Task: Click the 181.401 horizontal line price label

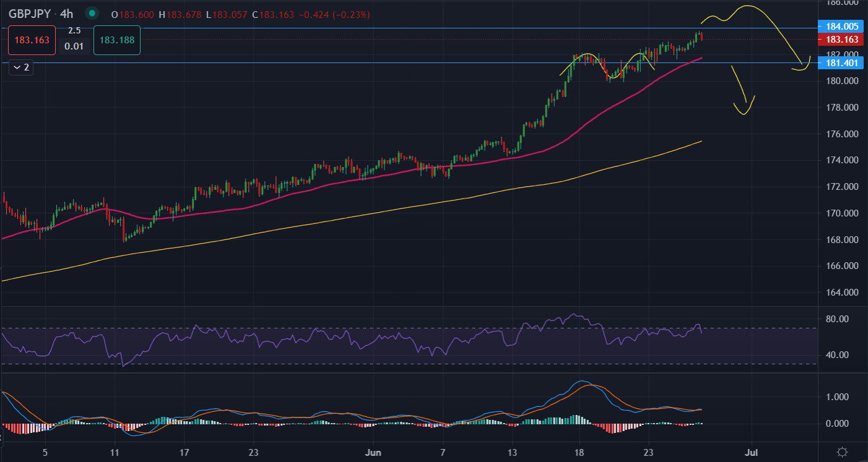Action: pyautogui.click(x=842, y=63)
